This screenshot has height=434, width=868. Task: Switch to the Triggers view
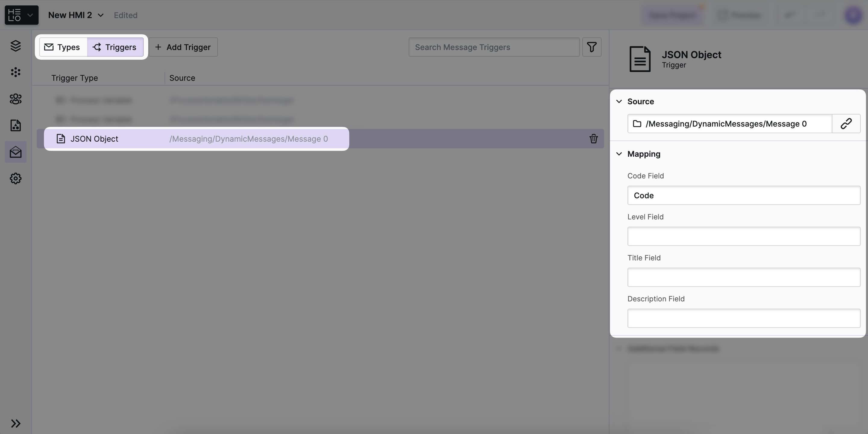[115, 47]
